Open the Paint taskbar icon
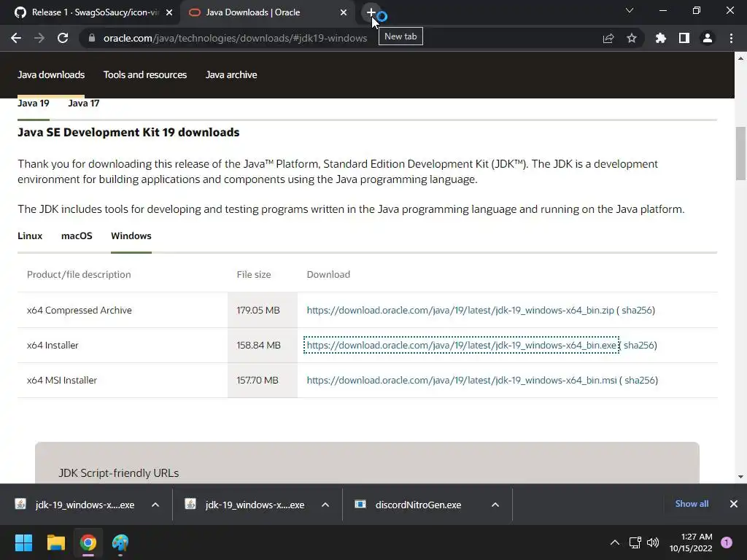Image resolution: width=747 pixels, height=560 pixels. [x=120, y=542]
